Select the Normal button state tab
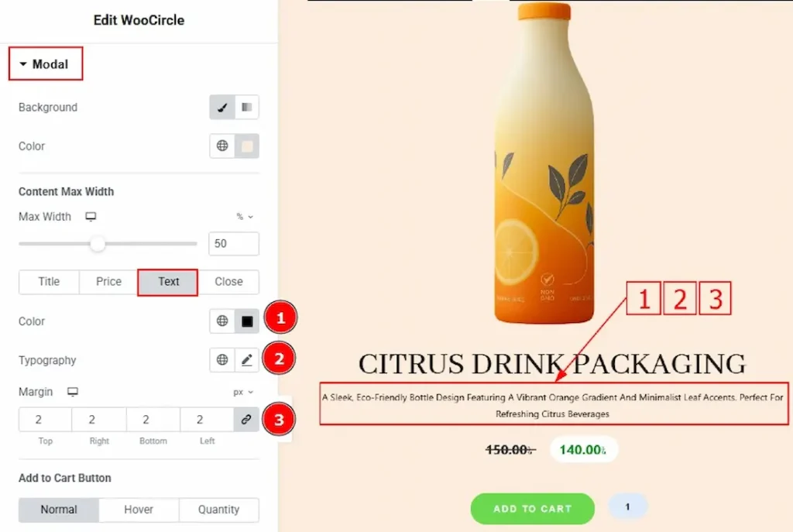This screenshot has height=532, width=793. point(59,510)
